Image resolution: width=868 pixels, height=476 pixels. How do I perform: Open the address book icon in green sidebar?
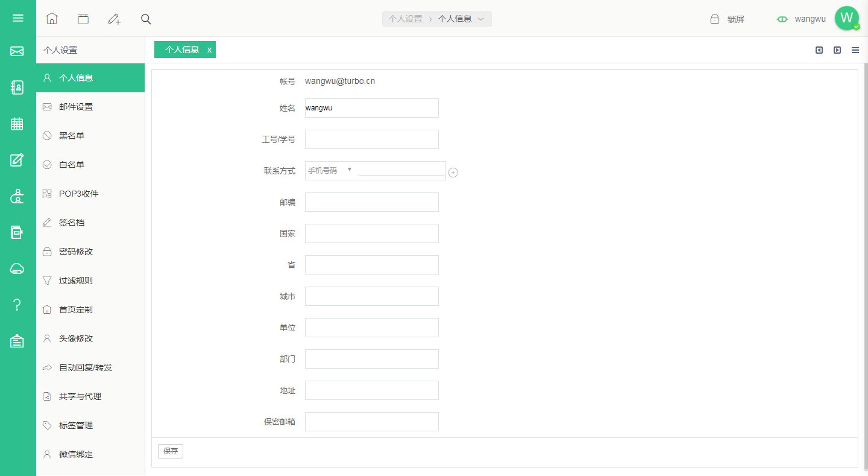17,87
